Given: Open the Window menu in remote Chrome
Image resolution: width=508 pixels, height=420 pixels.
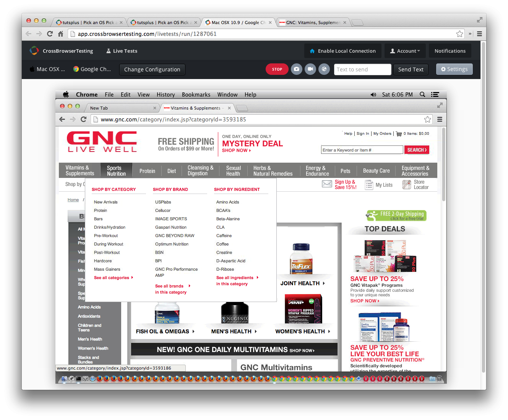Looking at the screenshot, I should (227, 94).
